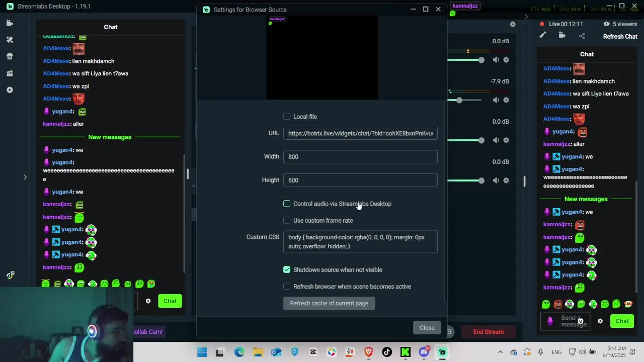Open the Windows Start menu
This screenshot has width=644, height=362.
point(202,352)
